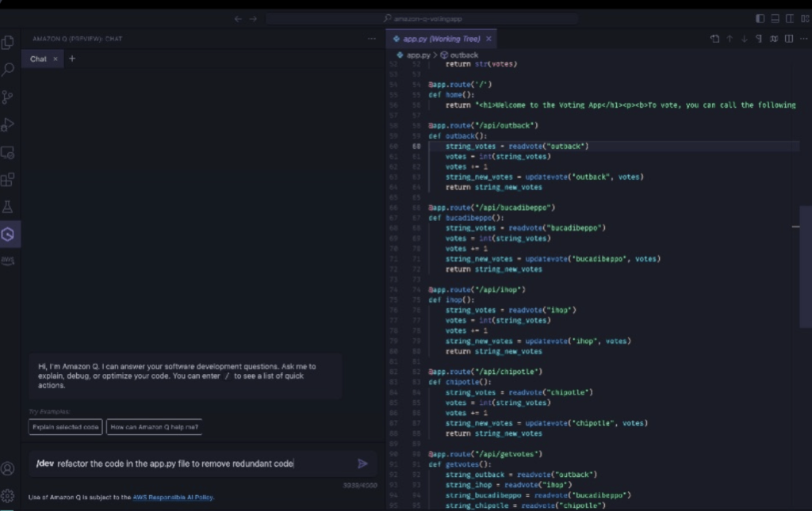Toggle bottom panel layout icon
This screenshot has height=511, width=812.
tap(775, 19)
